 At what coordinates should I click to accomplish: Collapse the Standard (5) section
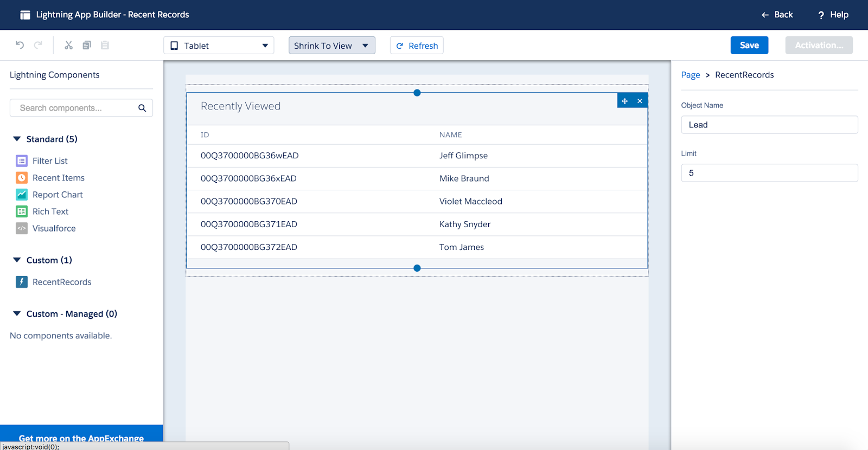[17, 139]
